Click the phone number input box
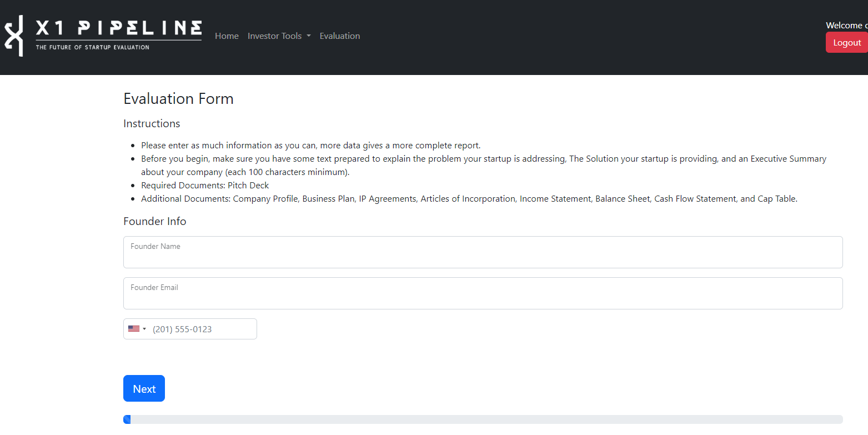 tap(203, 329)
